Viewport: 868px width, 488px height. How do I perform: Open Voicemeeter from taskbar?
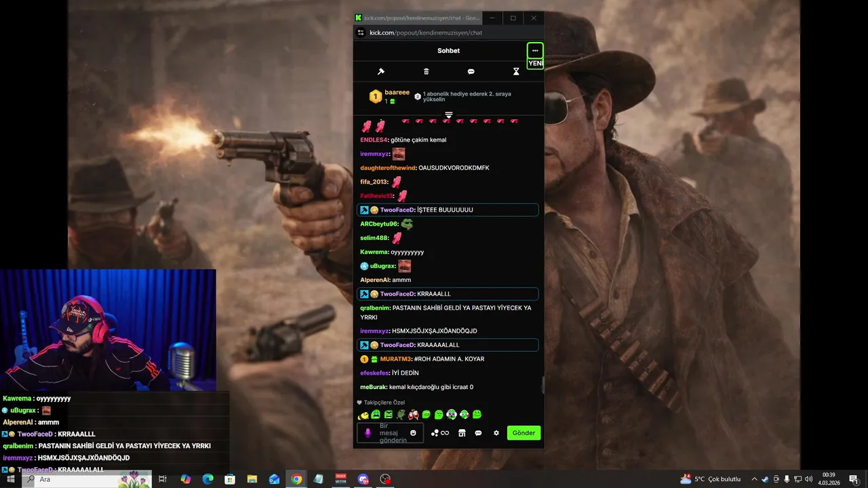coord(341,479)
